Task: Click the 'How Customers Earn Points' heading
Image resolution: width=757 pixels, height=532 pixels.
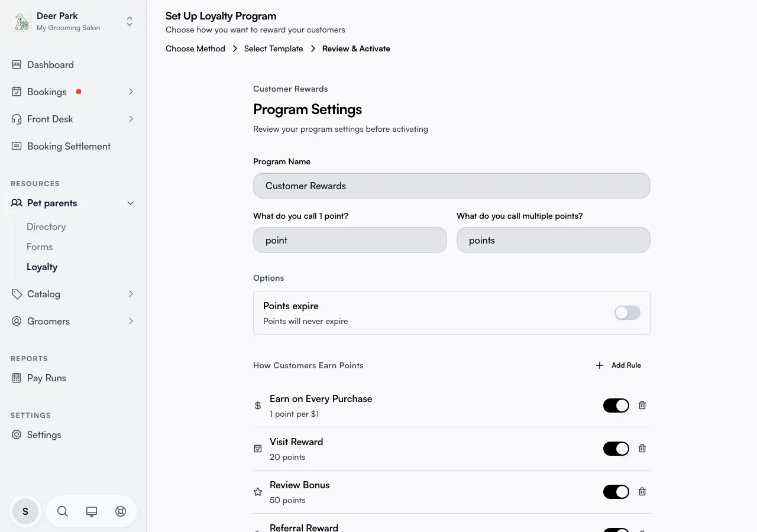Action: 308,365
